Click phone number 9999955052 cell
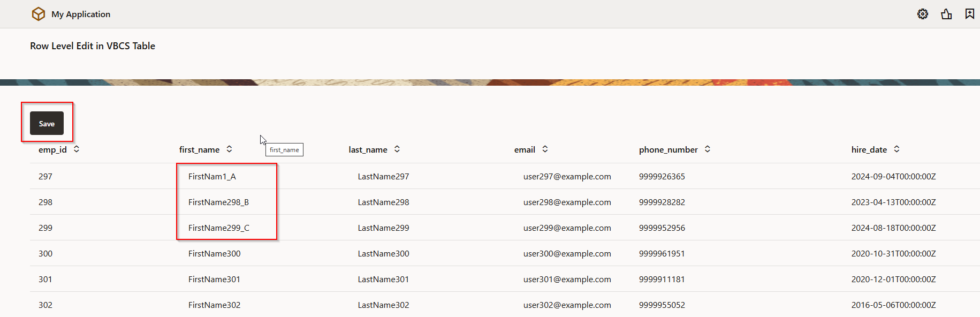980x317 pixels. (662, 305)
